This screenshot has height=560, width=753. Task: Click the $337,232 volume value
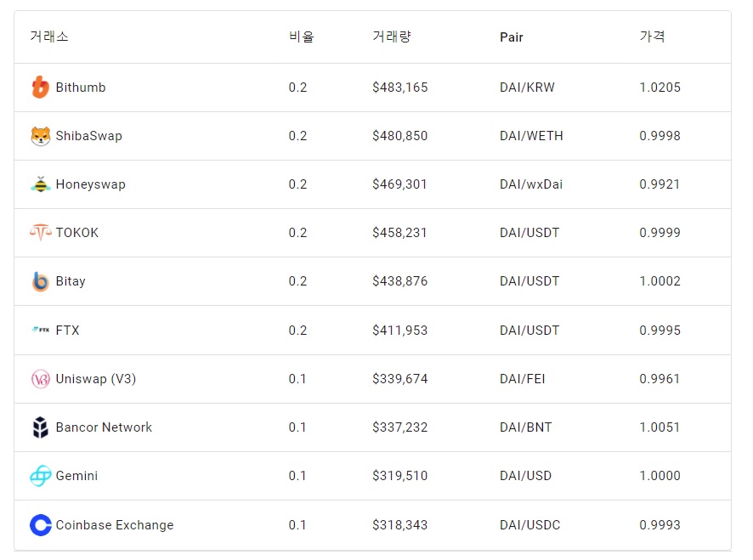400,427
